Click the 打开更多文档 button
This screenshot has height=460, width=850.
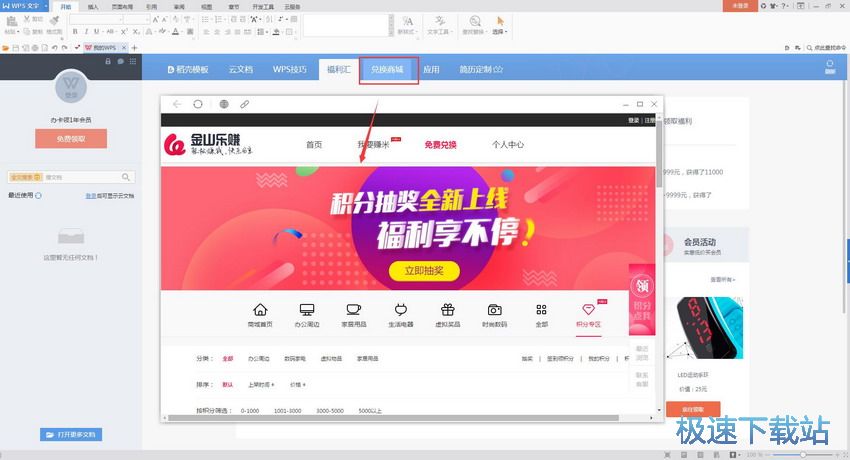click(x=71, y=435)
